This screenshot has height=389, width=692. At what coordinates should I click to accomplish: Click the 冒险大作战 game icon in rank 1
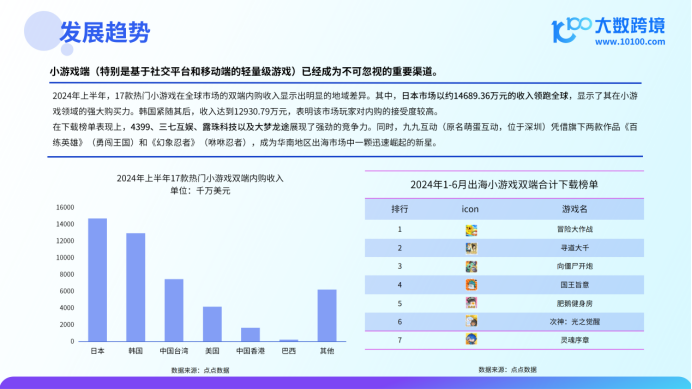click(471, 230)
